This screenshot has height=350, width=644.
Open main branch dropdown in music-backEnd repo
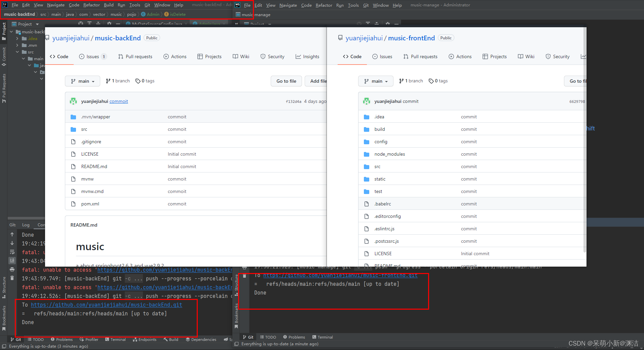pyautogui.click(x=82, y=81)
